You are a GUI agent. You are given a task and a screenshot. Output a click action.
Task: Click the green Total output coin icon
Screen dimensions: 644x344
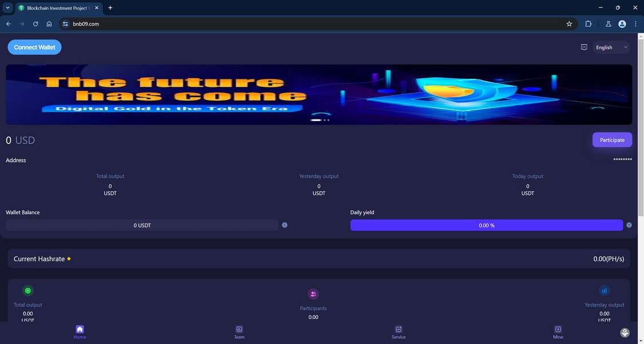(27, 290)
